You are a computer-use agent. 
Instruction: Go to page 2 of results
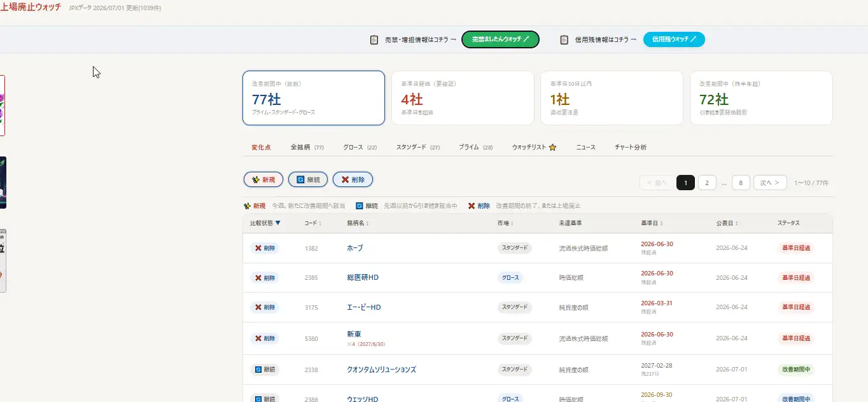point(707,183)
